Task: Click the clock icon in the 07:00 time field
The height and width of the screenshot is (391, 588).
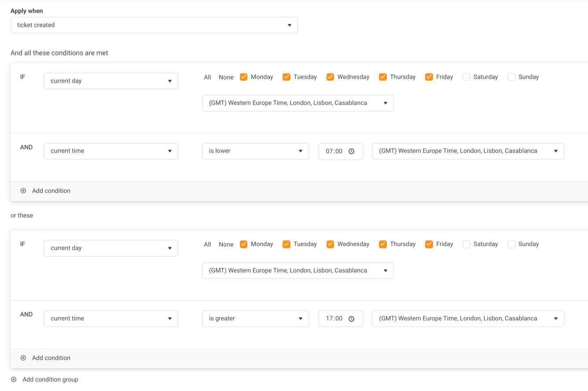Action: coord(351,151)
